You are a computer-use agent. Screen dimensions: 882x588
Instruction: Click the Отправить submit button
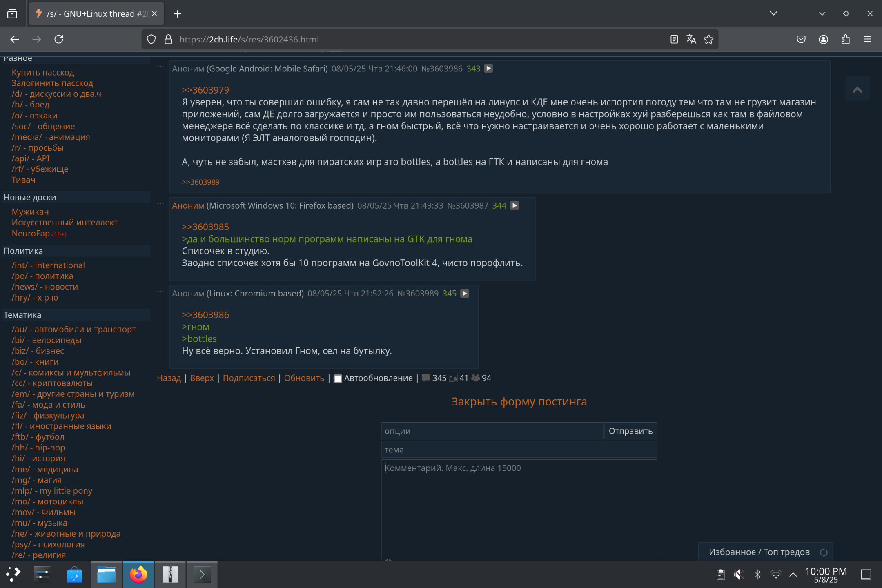[x=630, y=431]
